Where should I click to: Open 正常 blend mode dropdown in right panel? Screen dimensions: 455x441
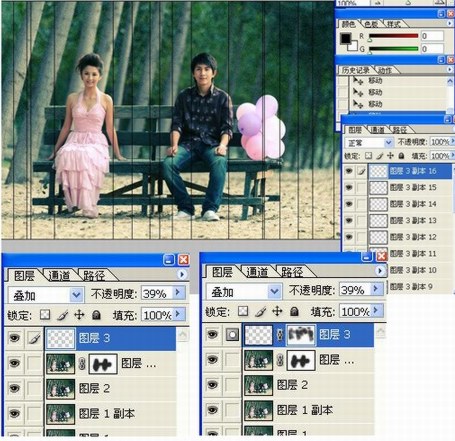pos(388,143)
